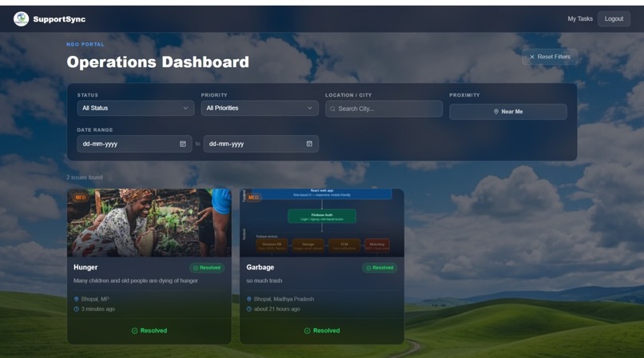Image resolution: width=644 pixels, height=358 pixels.
Task: Select the end date field
Action: tap(260, 144)
